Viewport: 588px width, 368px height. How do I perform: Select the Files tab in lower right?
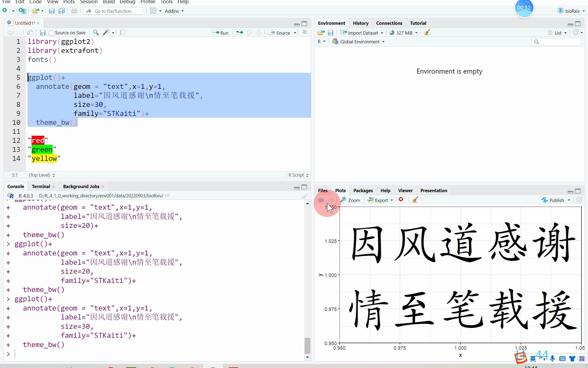[x=323, y=190]
